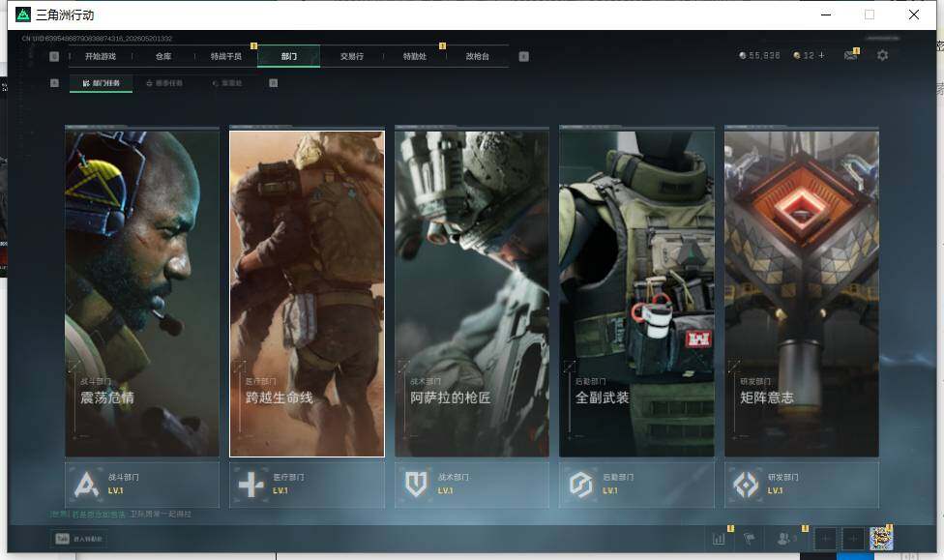Click the 震荡危情 mission title
Image resolution: width=944 pixels, height=560 pixels.
[107, 398]
